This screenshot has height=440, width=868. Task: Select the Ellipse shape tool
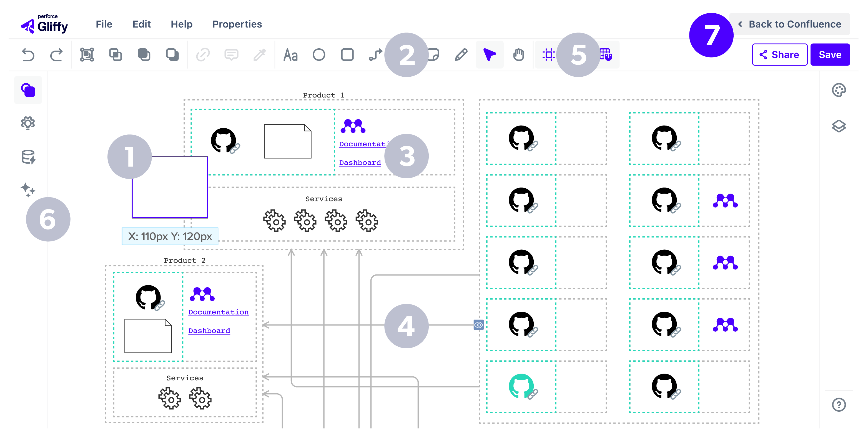point(318,55)
